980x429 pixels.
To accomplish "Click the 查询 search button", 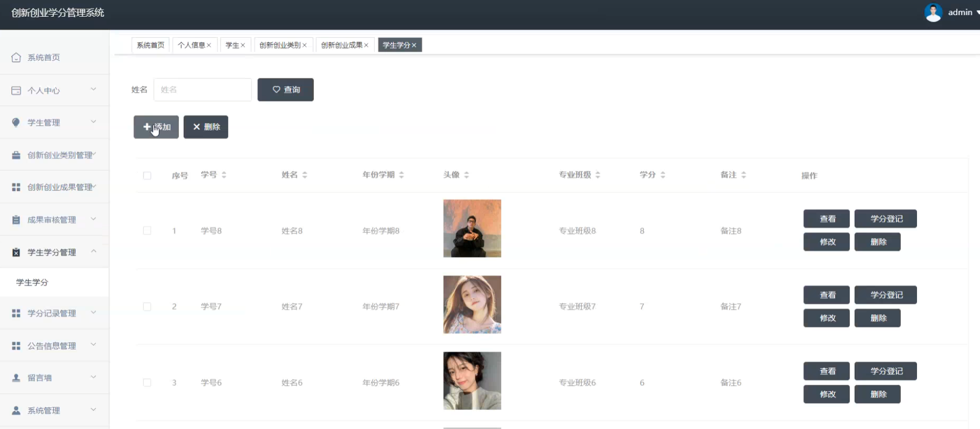I will click(x=285, y=89).
